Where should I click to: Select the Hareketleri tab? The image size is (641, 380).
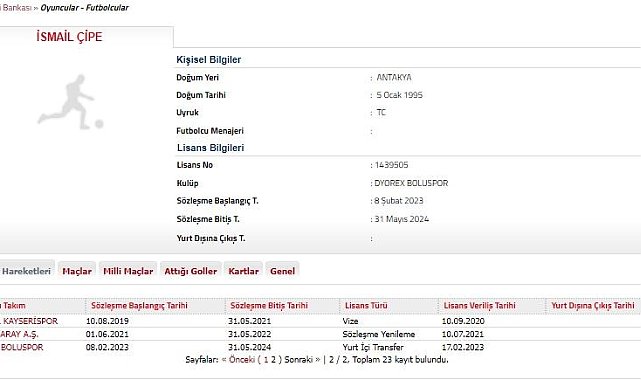point(26,271)
